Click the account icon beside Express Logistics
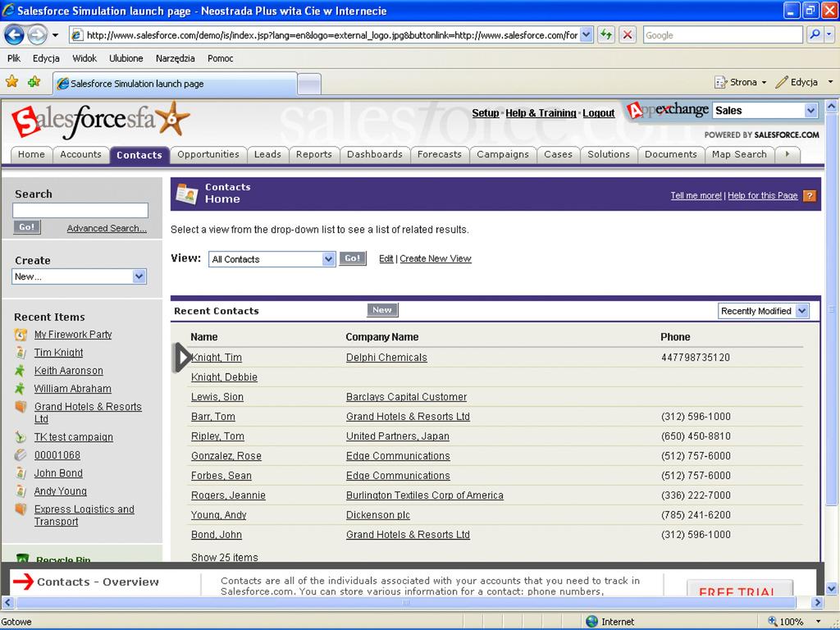 pos(21,509)
